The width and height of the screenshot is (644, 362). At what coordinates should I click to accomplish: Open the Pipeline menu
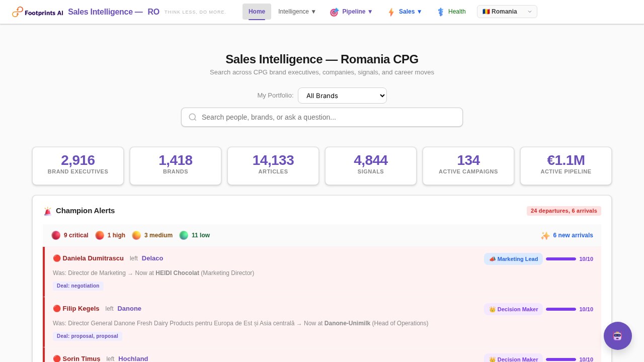point(352,12)
